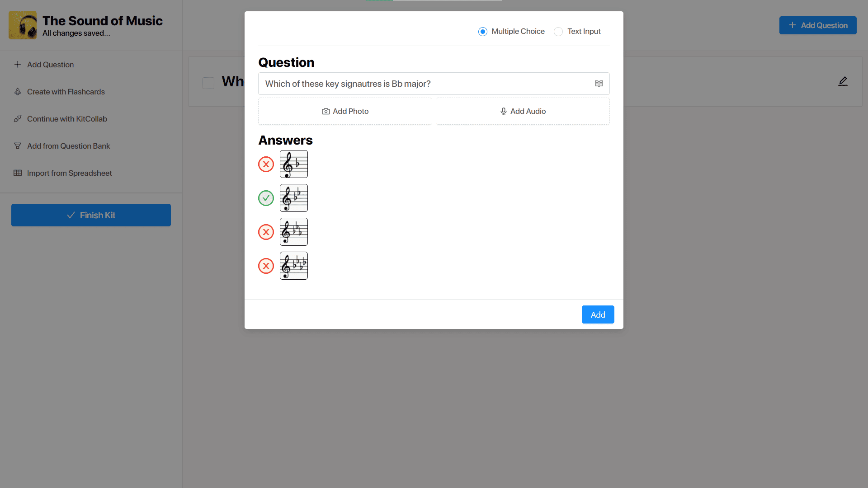Click the four-flats key signature thumbnail answer four
Screen dimensions: 868x488
(x=294, y=265)
